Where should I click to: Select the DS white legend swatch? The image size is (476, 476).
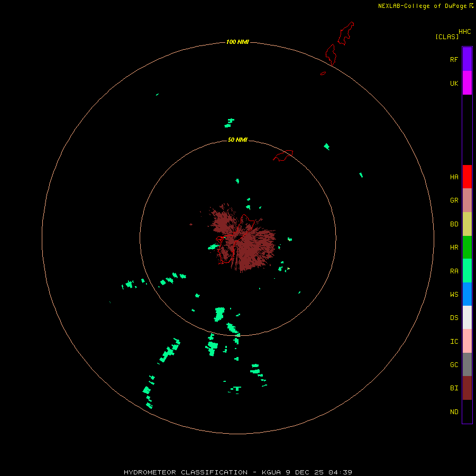467,317
